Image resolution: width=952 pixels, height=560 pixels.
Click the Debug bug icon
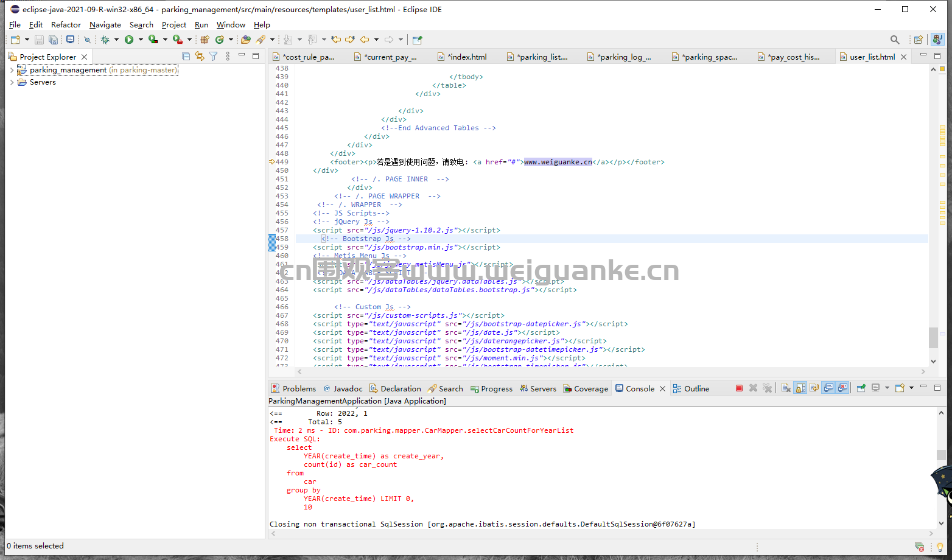click(x=105, y=40)
